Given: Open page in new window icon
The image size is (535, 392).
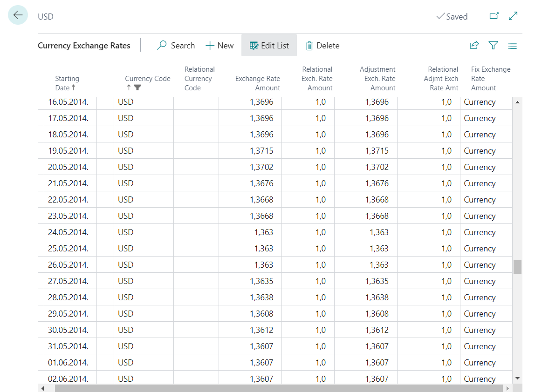Looking at the screenshot, I should coord(494,16).
